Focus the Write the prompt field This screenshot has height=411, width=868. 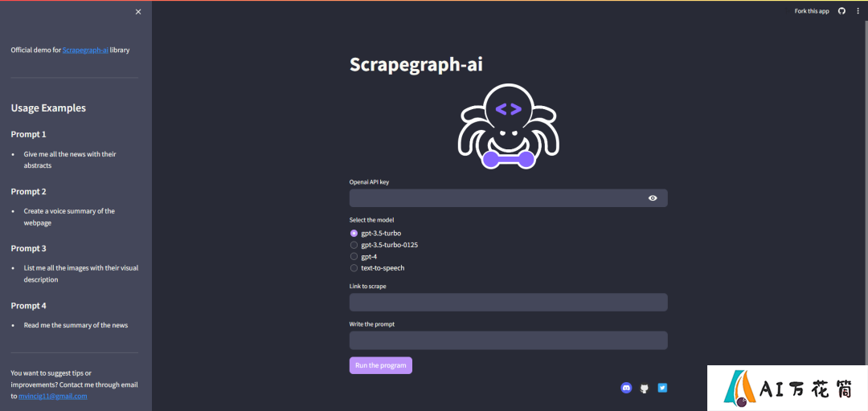pos(508,340)
